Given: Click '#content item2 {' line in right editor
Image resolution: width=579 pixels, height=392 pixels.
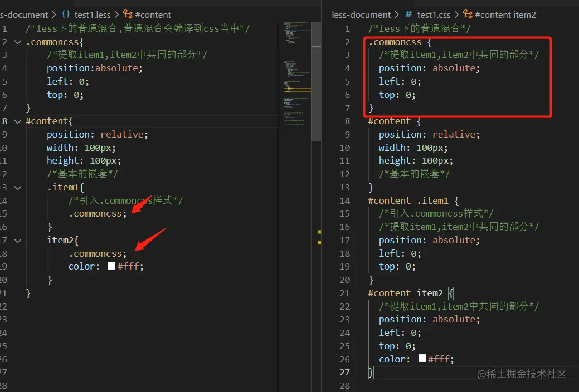Looking at the screenshot, I should [411, 293].
